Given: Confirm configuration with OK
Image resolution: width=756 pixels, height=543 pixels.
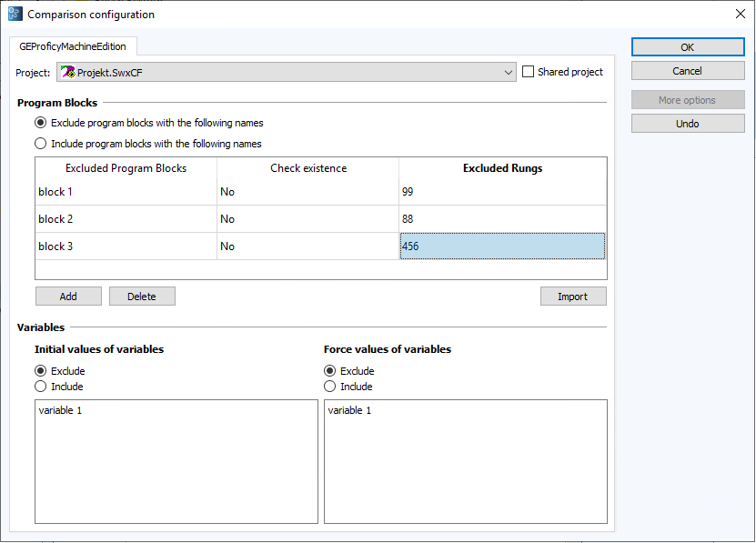Looking at the screenshot, I should 688,46.
